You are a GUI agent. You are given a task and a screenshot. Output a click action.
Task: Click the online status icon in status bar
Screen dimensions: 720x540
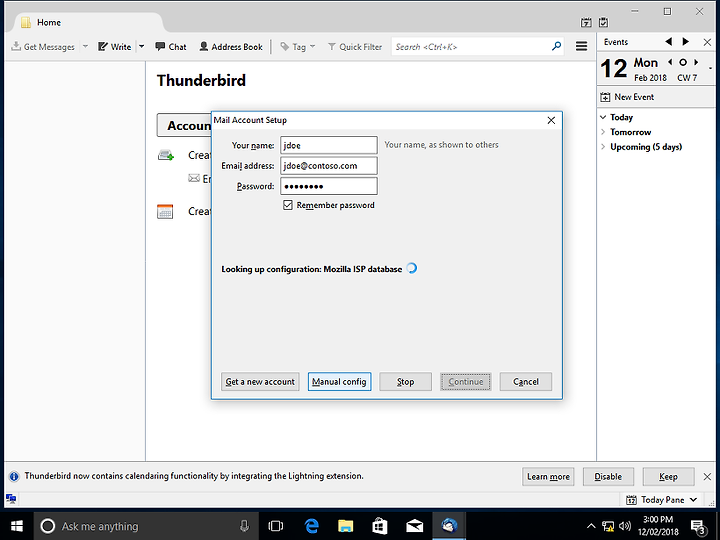[x=11, y=499]
